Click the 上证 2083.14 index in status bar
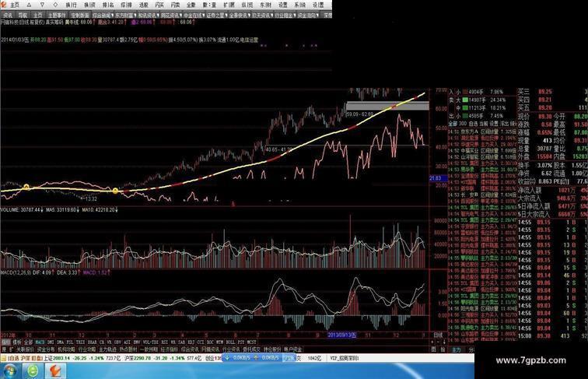This screenshot has width=588, height=379. click(57, 358)
